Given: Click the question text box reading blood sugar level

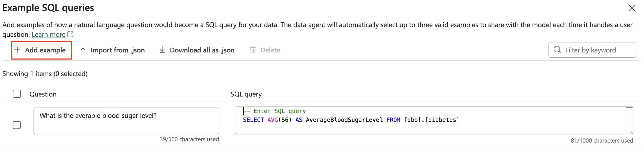Looking at the screenshot, I should (126, 121).
